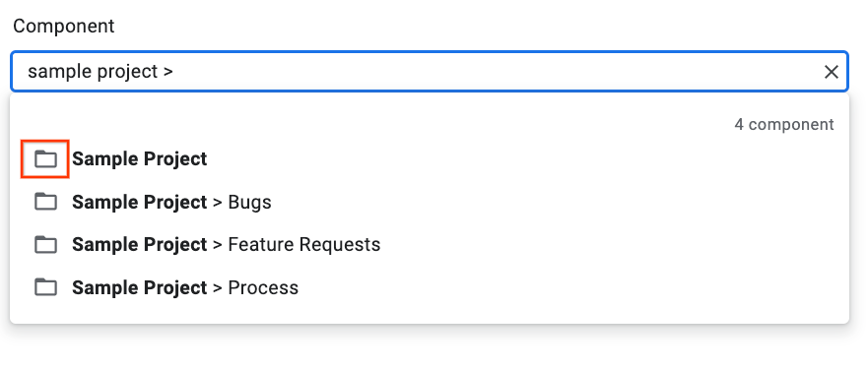Image resolution: width=868 pixels, height=369 pixels.
Task: Select Sample Project > Process in the dropdown
Action: (x=429, y=287)
